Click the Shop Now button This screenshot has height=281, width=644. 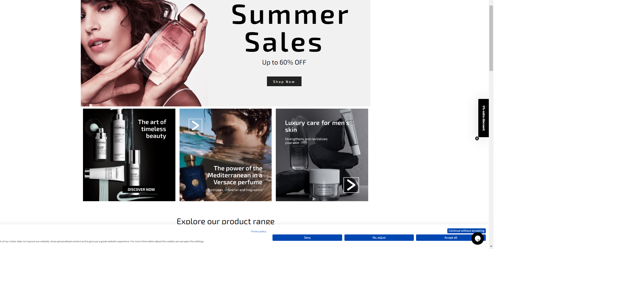(284, 81)
